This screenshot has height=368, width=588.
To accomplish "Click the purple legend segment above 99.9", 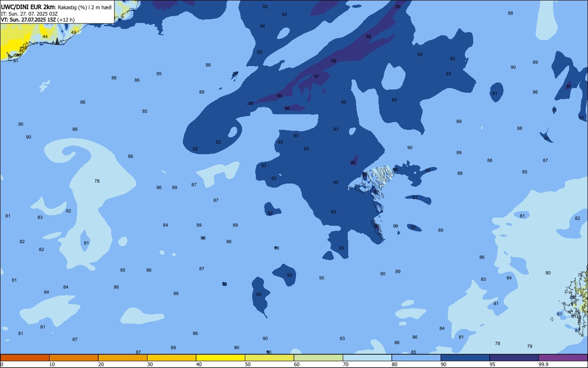I will point(563,357).
